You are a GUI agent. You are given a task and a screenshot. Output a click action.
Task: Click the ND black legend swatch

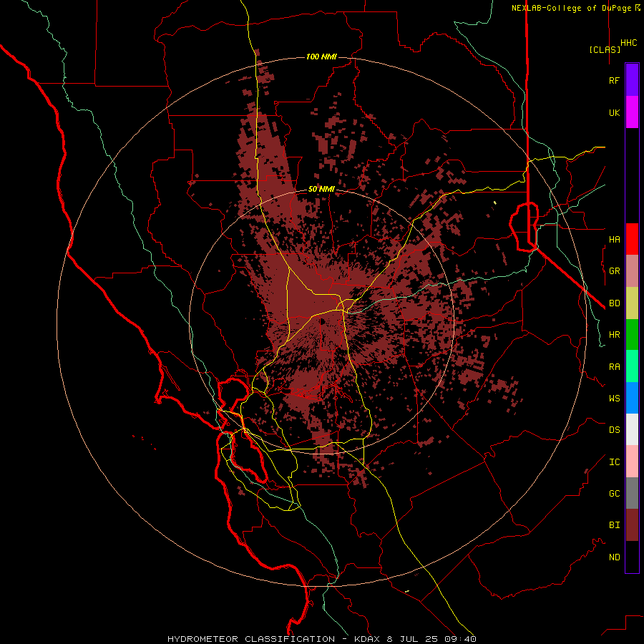(632, 557)
